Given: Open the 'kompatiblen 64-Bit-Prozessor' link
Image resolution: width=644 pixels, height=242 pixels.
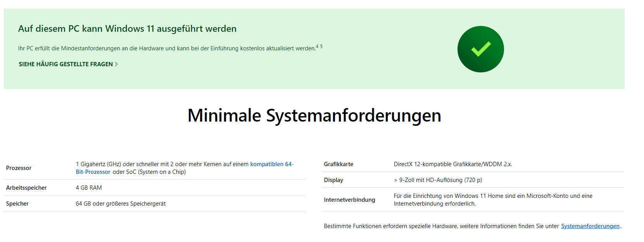Looking at the screenshot, I should [185, 168].
